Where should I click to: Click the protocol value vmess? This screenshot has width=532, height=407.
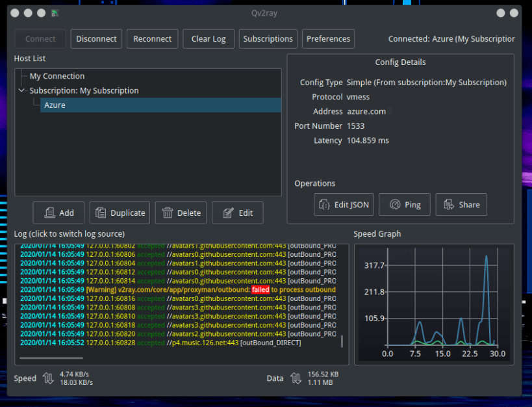click(x=358, y=97)
